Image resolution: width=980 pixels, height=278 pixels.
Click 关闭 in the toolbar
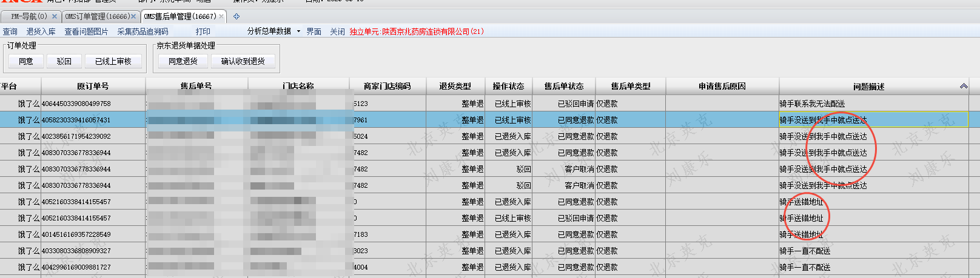(x=337, y=31)
